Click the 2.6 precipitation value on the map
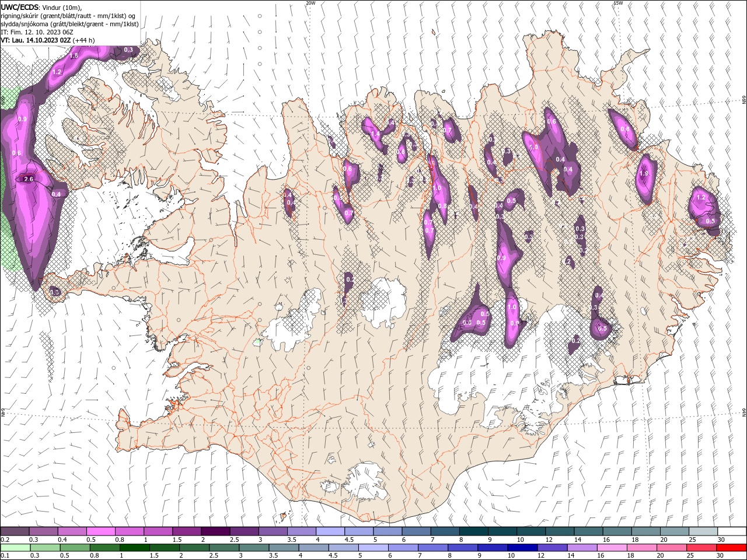Image resolution: width=747 pixels, height=560 pixels. pos(29,179)
